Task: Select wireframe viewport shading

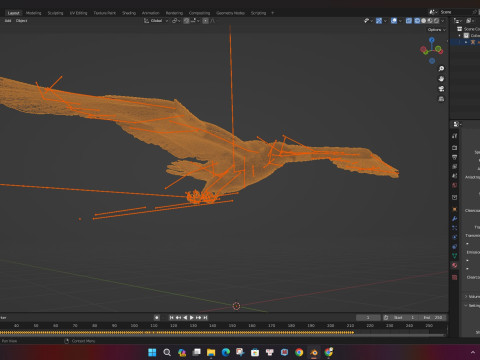Action: (417, 21)
